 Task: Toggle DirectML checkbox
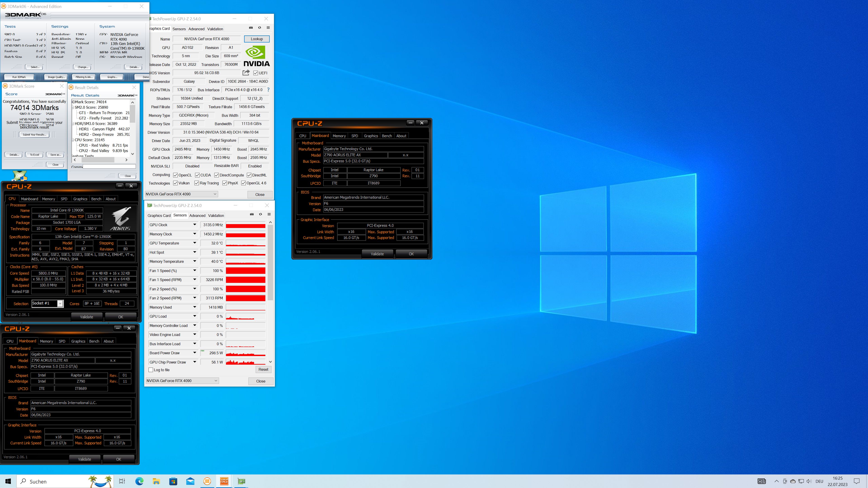click(249, 175)
